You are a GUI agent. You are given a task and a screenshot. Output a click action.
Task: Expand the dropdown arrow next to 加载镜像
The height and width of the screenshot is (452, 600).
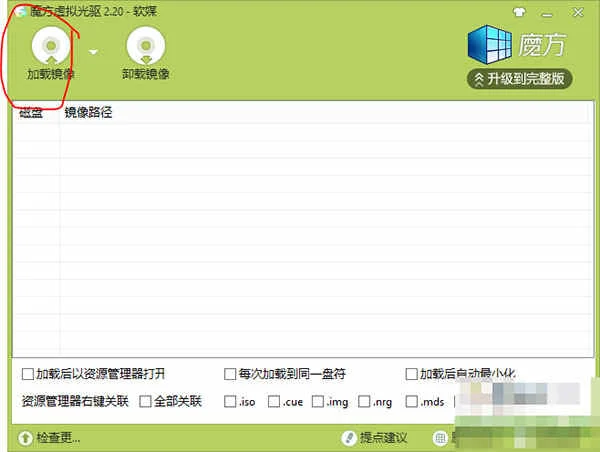tap(93, 52)
